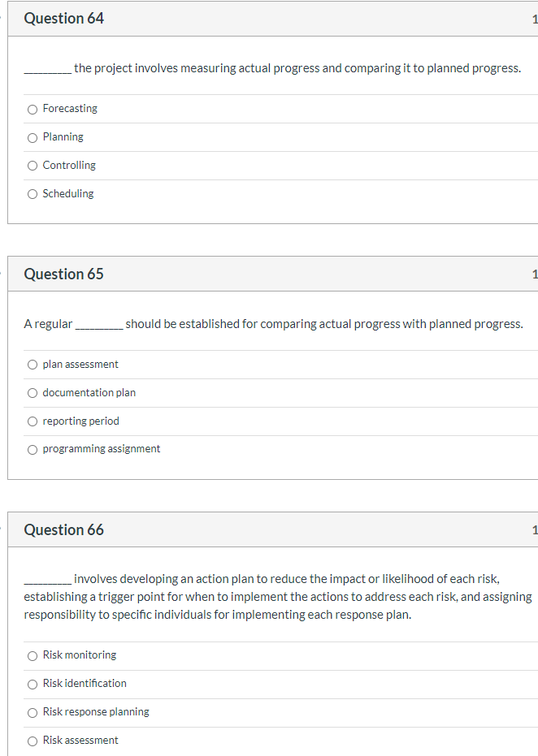The height and width of the screenshot is (756, 538).
Task: Click the Question 66 header
Action: [63, 529]
